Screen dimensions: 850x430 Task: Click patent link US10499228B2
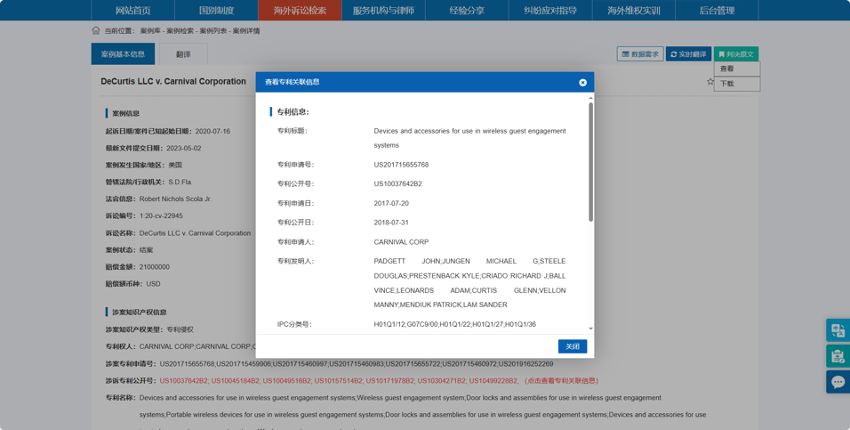pos(494,381)
